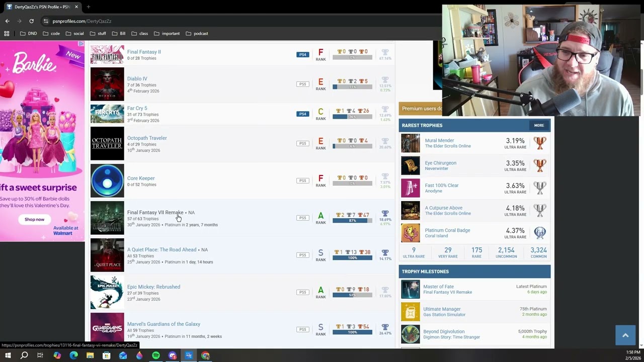Click the Diablo IV game thumbnail
Image resolution: width=644 pixels, height=362 pixels.
point(107,84)
